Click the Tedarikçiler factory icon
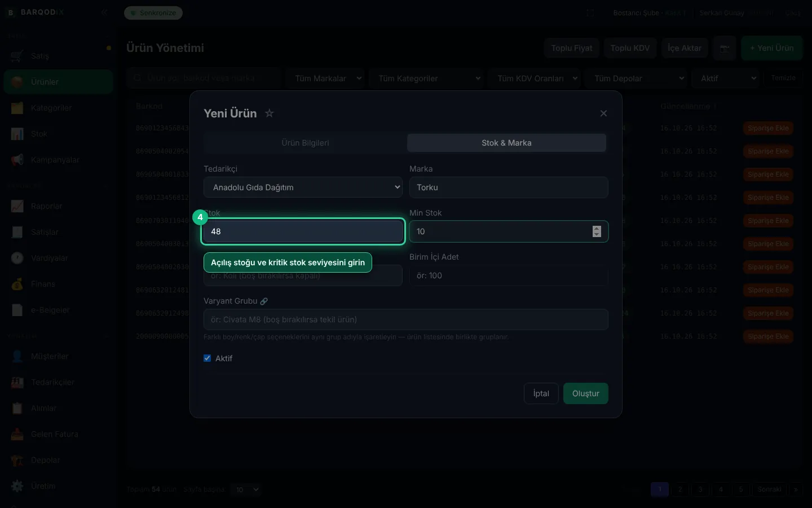 [17, 382]
